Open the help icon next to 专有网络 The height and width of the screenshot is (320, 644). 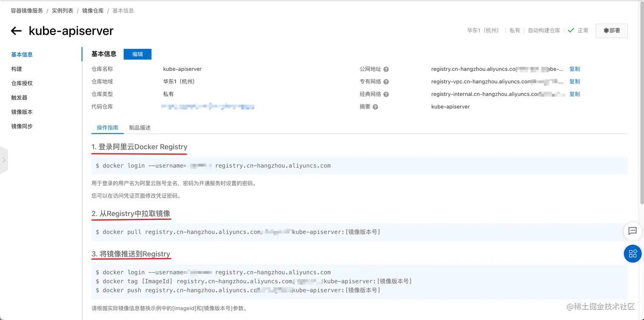pos(386,82)
